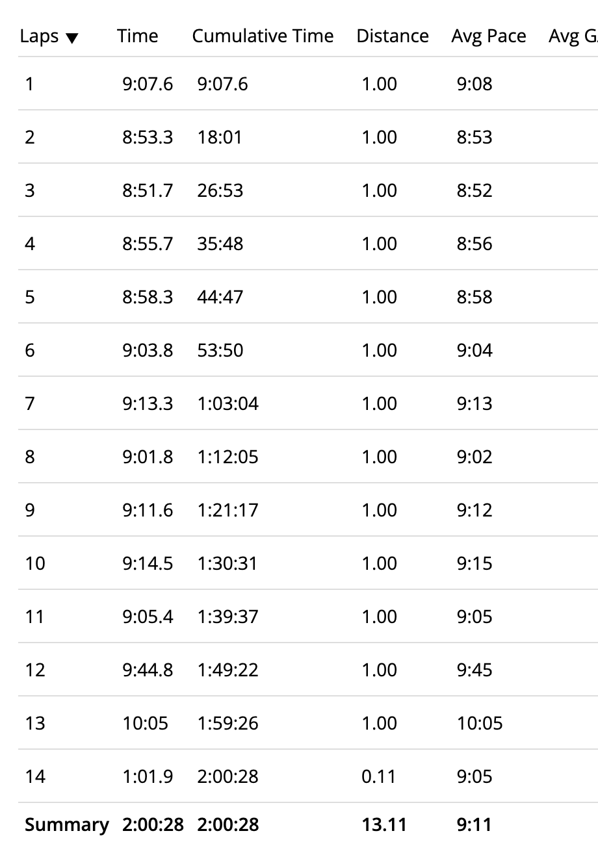Viewport: 598px width, 868px height.
Task: Sort by the Distance column header
Action: click(393, 36)
